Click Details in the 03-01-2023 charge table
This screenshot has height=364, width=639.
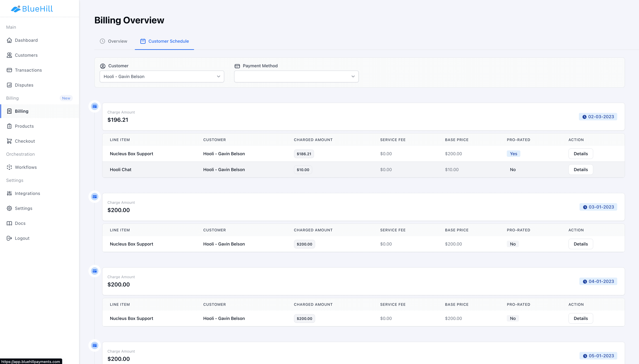[580, 244]
